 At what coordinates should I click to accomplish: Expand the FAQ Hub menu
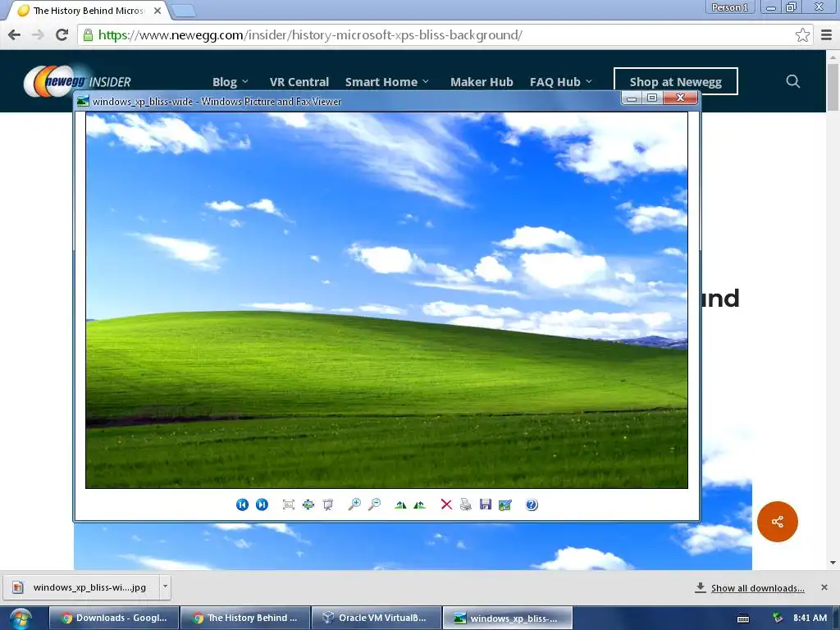tap(561, 82)
